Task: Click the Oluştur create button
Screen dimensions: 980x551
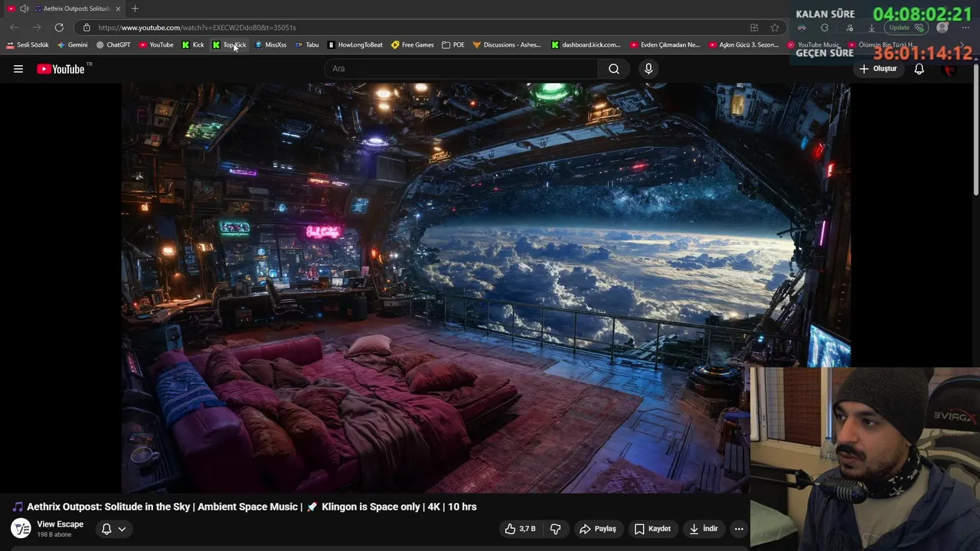Action: (x=877, y=69)
